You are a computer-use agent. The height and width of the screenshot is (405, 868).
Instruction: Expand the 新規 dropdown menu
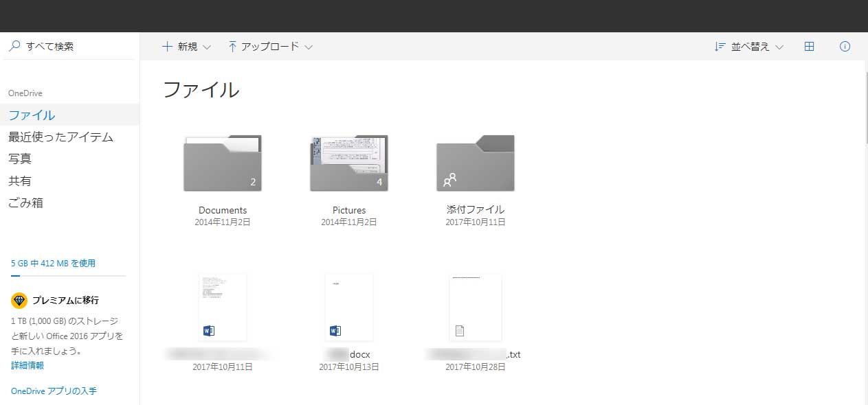click(x=186, y=47)
